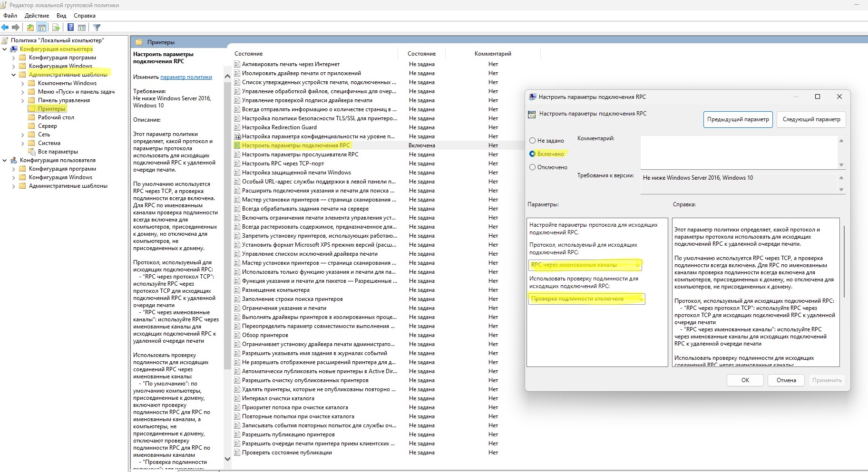
Task: Collapse the Административные шаблоны node under computer configuration
Action: 14,75
